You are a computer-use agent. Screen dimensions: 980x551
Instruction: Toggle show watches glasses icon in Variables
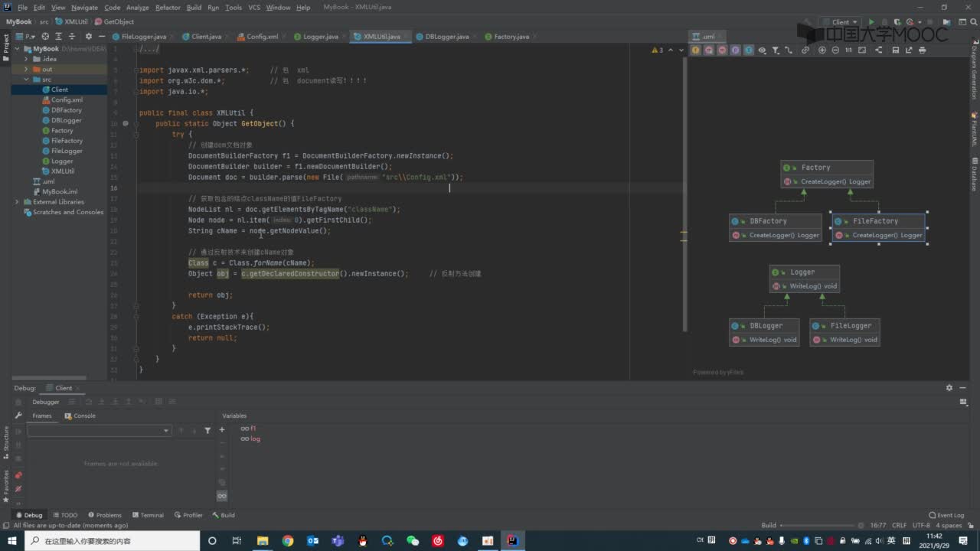222,496
